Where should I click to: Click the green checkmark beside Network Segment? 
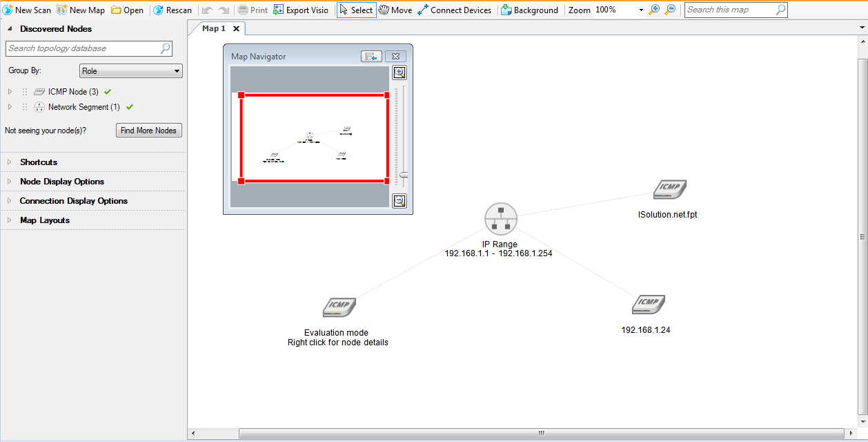tap(128, 106)
